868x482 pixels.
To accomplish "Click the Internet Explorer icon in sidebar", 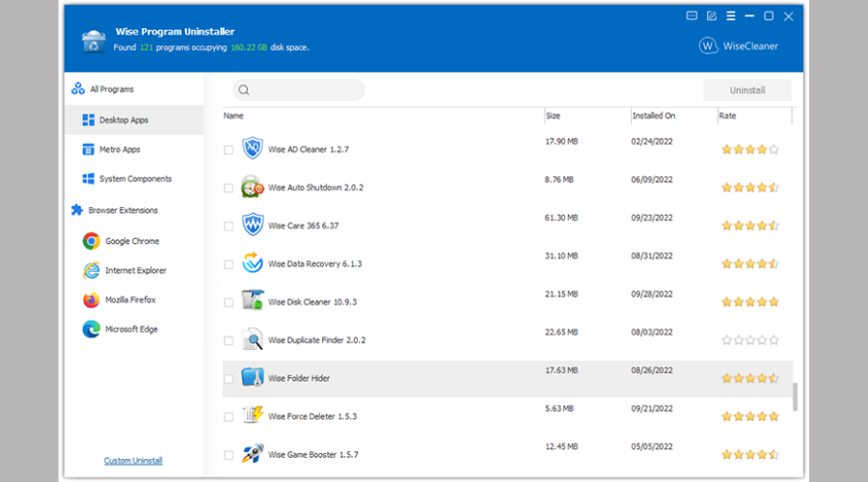I will tap(92, 271).
